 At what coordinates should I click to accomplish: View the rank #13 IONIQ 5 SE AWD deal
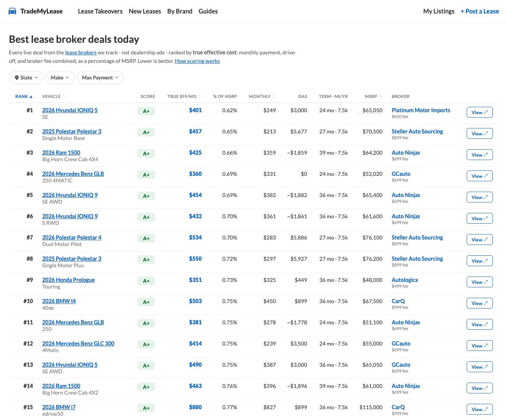[x=480, y=367]
